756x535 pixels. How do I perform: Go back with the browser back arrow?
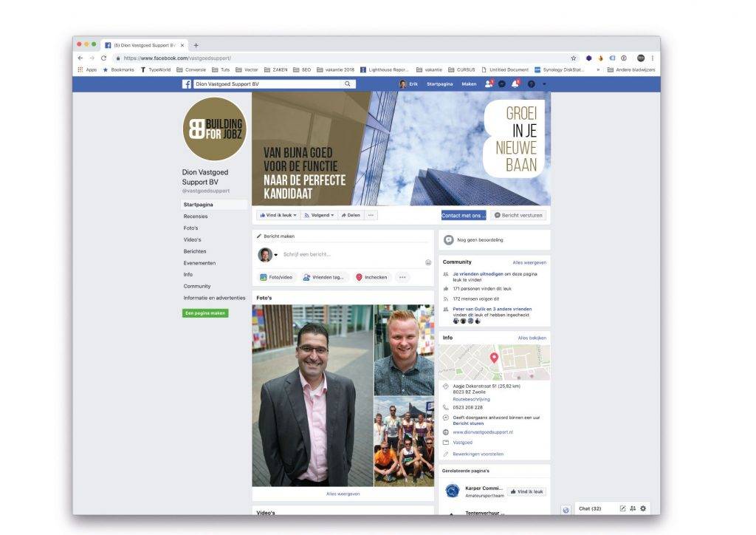[x=80, y=58]
